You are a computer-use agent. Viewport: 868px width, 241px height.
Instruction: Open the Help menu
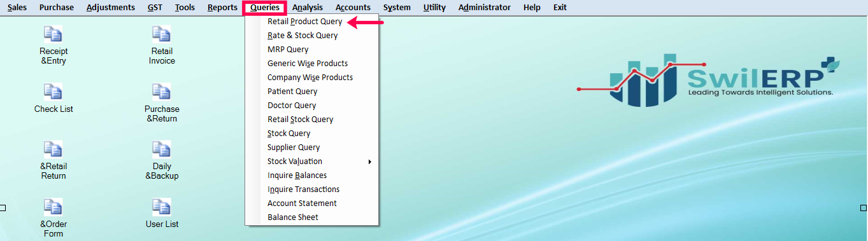[x=532, y=8]
